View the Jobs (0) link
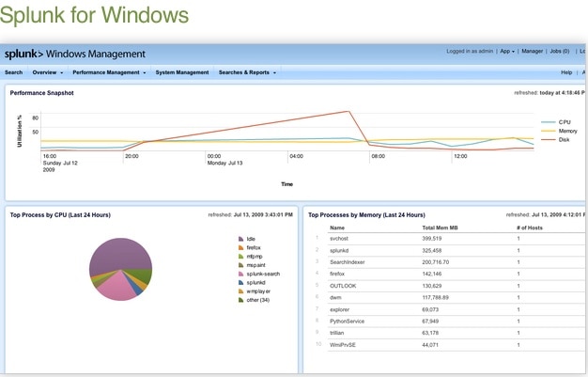 click(x=559, y=51)
